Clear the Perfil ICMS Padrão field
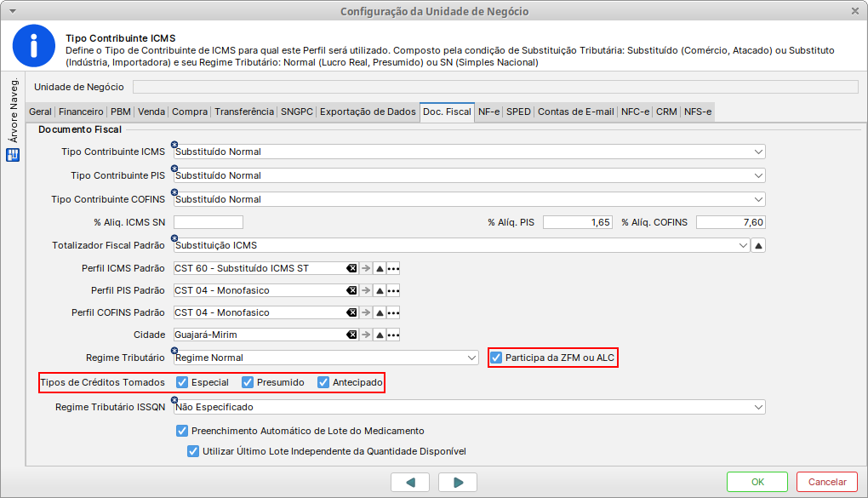868x498 pixels. [x=351, y=268]
